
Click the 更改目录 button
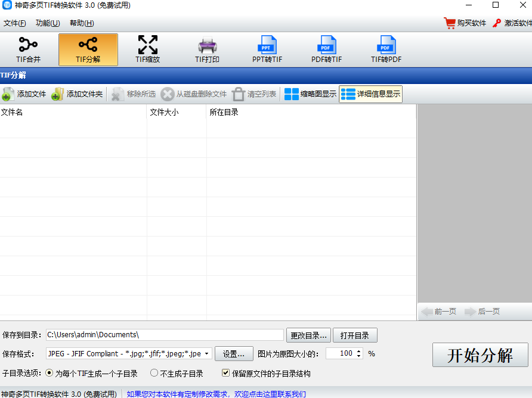pyautogui.click(x=308, y=335)
